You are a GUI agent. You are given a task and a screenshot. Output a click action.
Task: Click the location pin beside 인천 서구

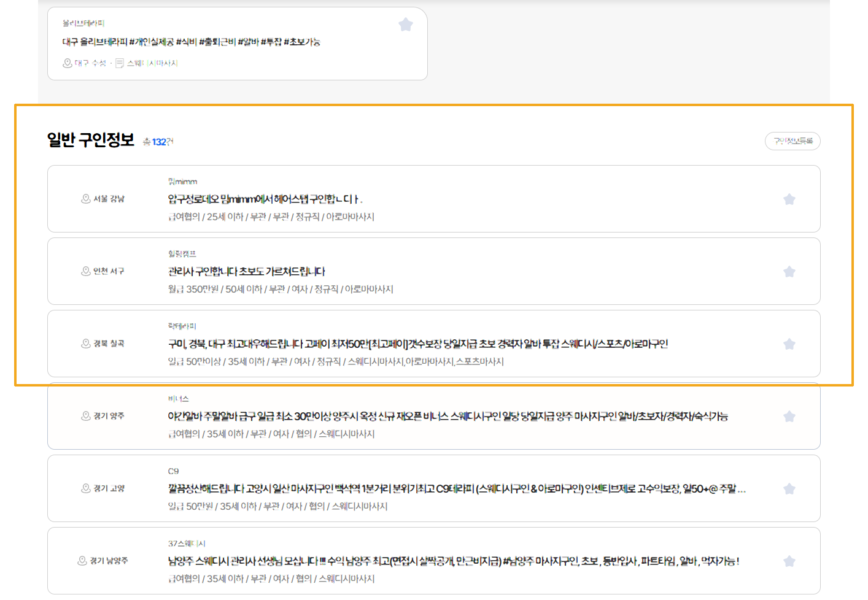coord(86,271)
